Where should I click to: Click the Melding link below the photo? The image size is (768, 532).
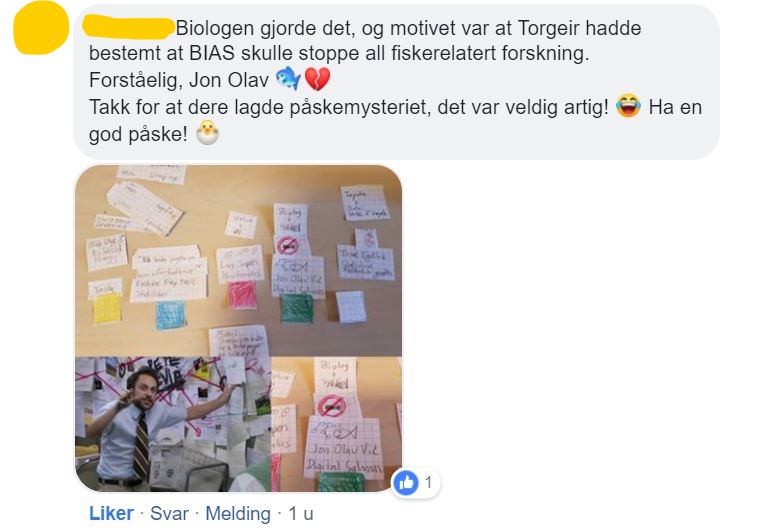pos(238,513)
